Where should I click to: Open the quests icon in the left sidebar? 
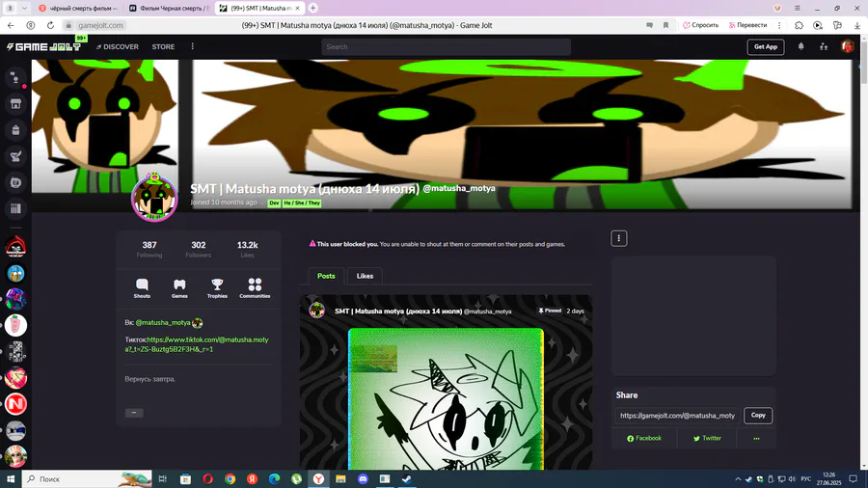[x=15, y=156]
